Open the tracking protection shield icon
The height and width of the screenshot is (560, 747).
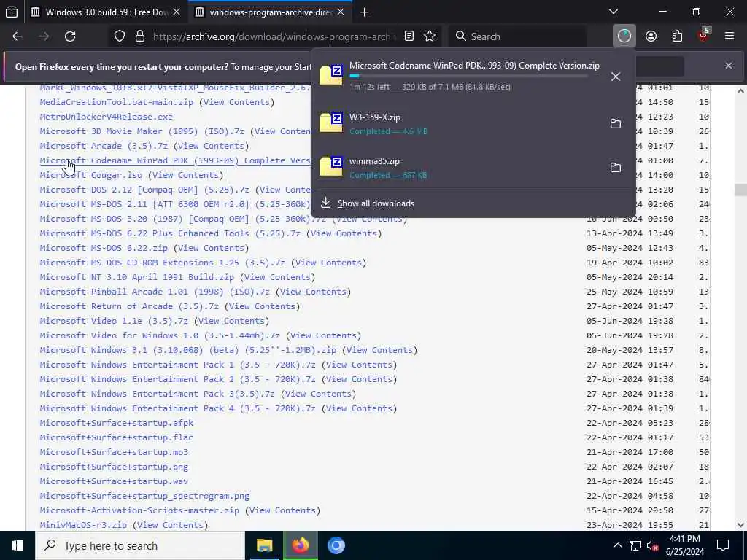[x=120, y=36]
